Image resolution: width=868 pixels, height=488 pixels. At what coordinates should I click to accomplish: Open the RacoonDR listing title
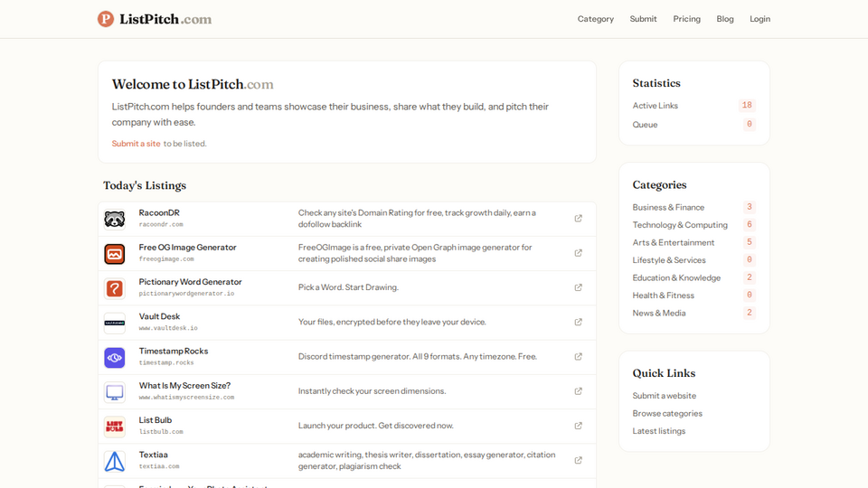pos(159,213)
